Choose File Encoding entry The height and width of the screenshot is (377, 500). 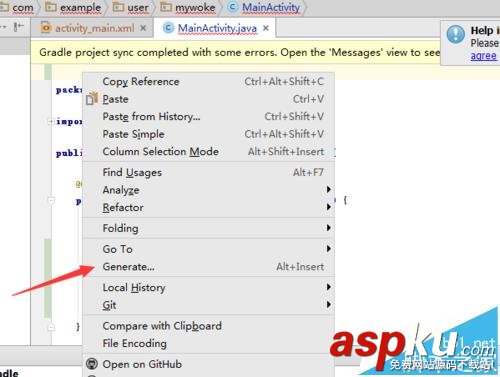(x=208, y=343)
